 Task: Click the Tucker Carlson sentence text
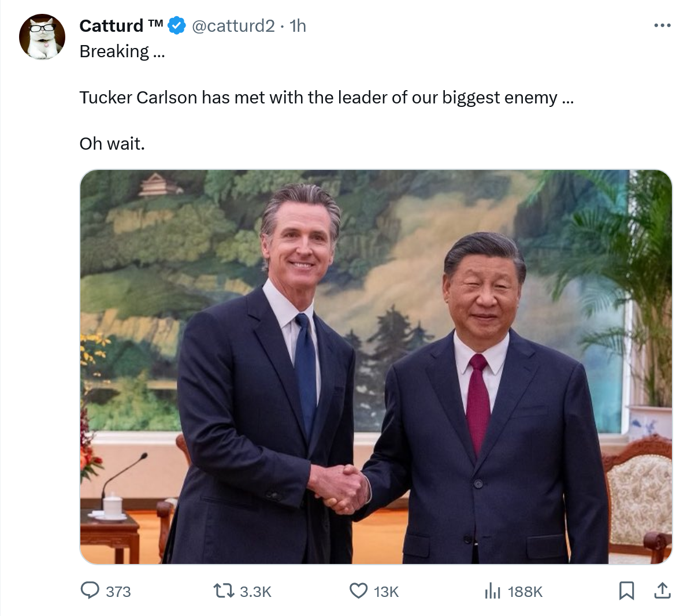[326, 98]
